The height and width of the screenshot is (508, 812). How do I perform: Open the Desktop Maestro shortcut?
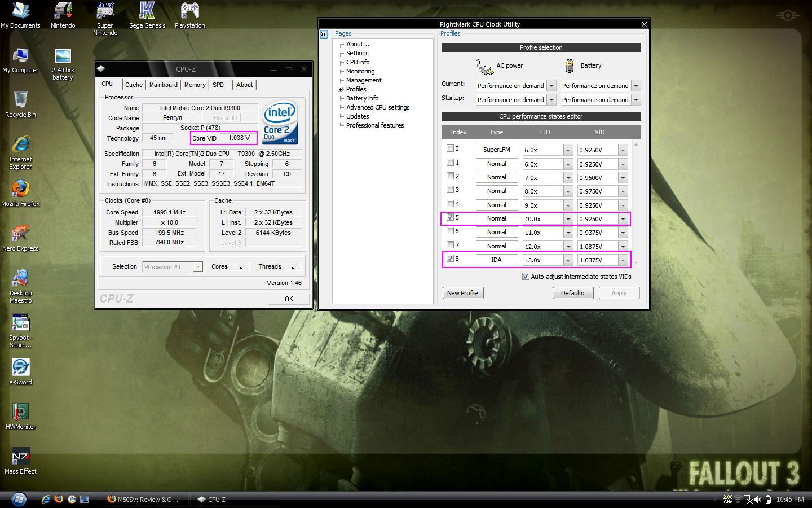[20, 286]
